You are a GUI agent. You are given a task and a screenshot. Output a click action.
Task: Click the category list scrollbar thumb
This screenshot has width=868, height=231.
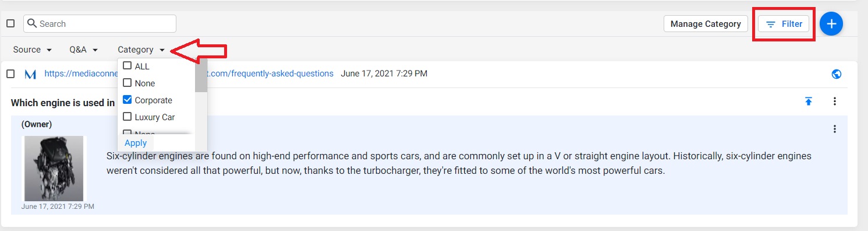click(201, 76)
